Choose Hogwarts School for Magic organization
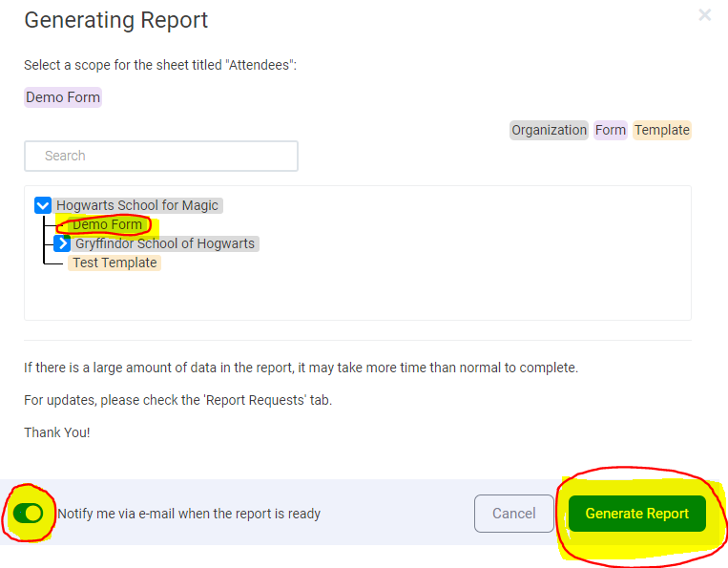Viewport: 728px width, 568px height. (x=137, y=205)
